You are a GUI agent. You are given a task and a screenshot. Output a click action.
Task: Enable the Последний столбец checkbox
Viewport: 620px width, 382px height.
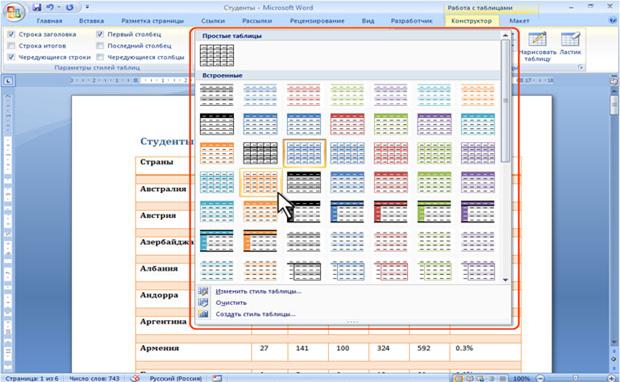click(100, 46)
